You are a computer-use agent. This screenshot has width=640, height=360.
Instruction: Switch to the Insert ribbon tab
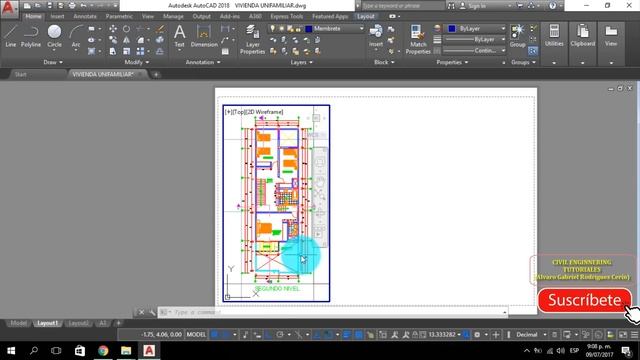pyautogui.click(x=57, y=16)
